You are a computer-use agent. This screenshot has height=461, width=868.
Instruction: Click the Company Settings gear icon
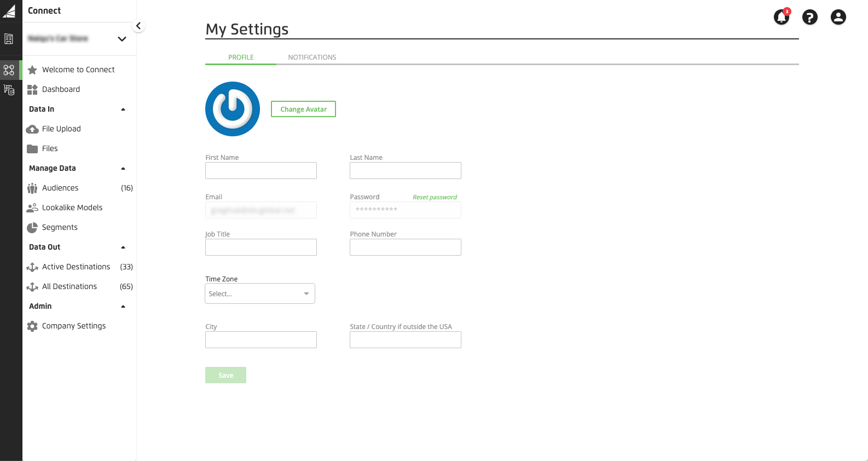32,326
